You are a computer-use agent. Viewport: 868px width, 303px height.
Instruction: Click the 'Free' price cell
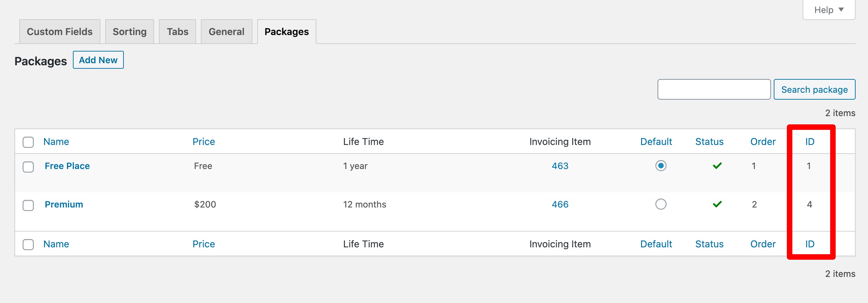coord(203,166)
